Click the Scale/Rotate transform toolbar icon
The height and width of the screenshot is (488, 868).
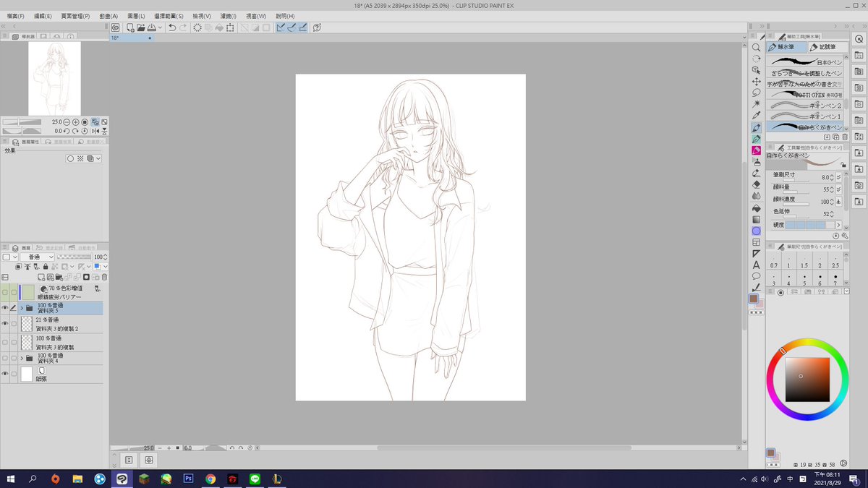(230, 27)
